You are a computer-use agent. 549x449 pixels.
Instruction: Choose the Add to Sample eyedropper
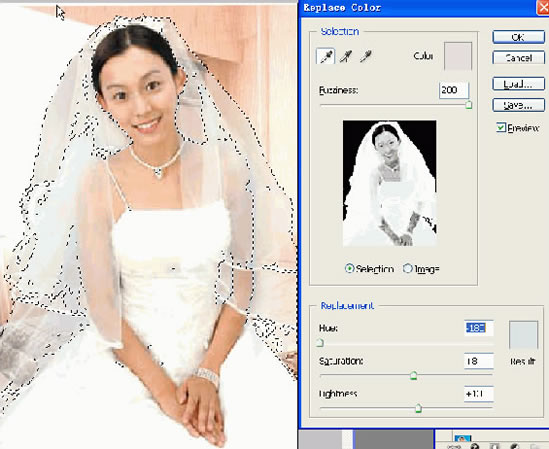(346, 56)
